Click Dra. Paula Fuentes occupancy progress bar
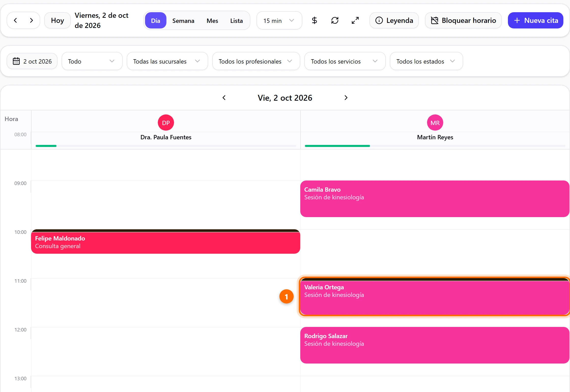Image resolution: width=570 pixels, height=392 pixels. 166,146
